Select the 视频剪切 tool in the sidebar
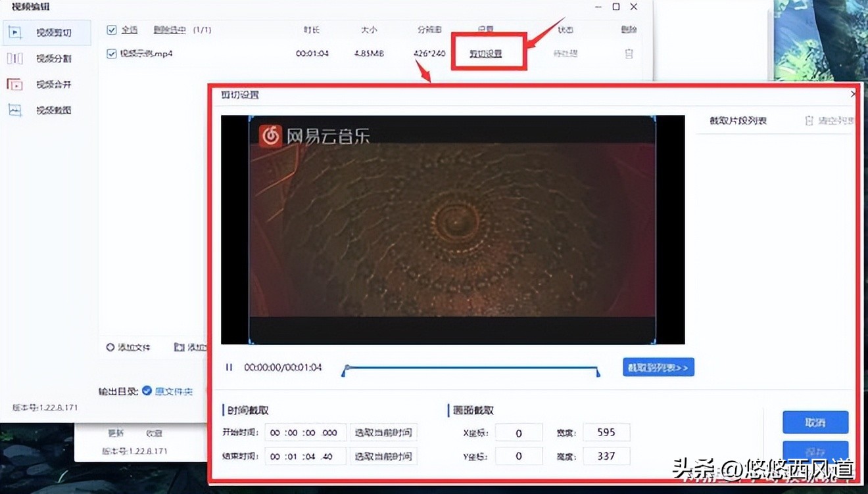This screenshot has width=868, height=494. click(x=46, y=32)
